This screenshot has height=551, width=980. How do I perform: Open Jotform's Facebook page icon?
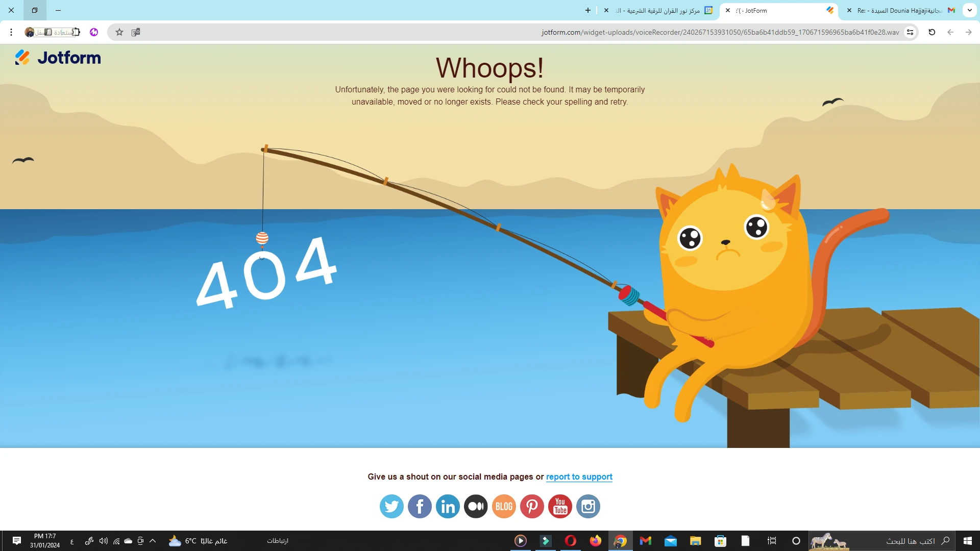[x=420, y=507]
